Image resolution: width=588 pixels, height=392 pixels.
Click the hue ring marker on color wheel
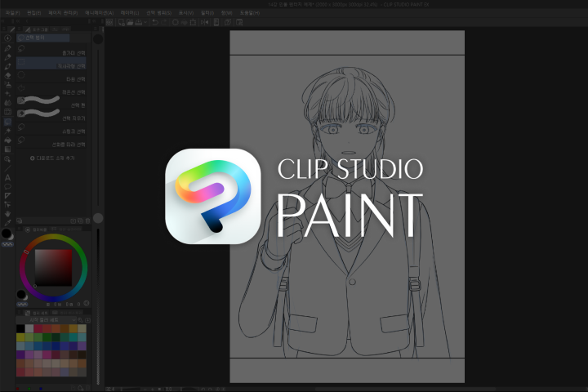pos(26,252)
